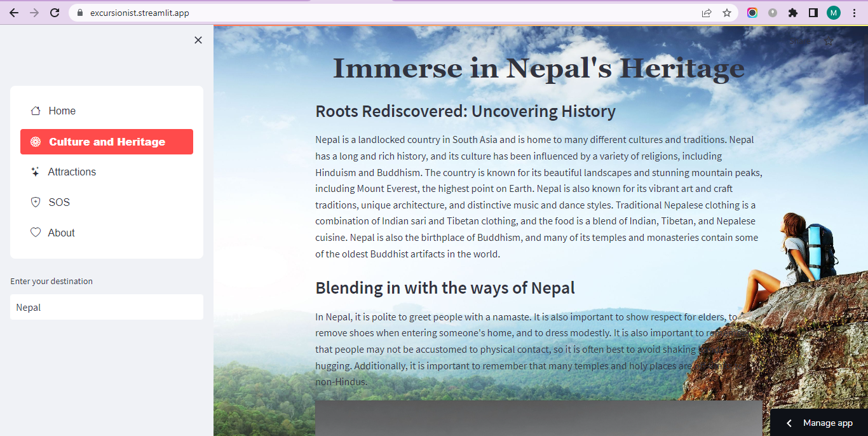Reload the page

click(55, 13)
